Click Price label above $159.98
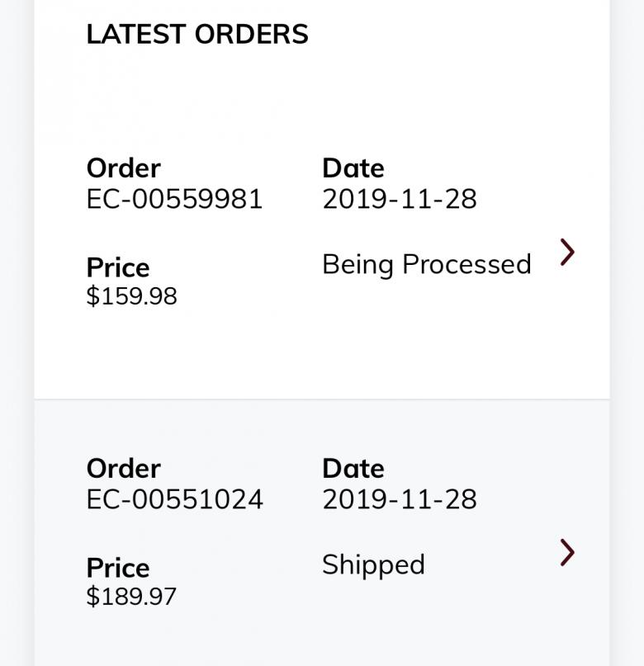This screenshot has height=666, width=644. (x=118, y=267)
